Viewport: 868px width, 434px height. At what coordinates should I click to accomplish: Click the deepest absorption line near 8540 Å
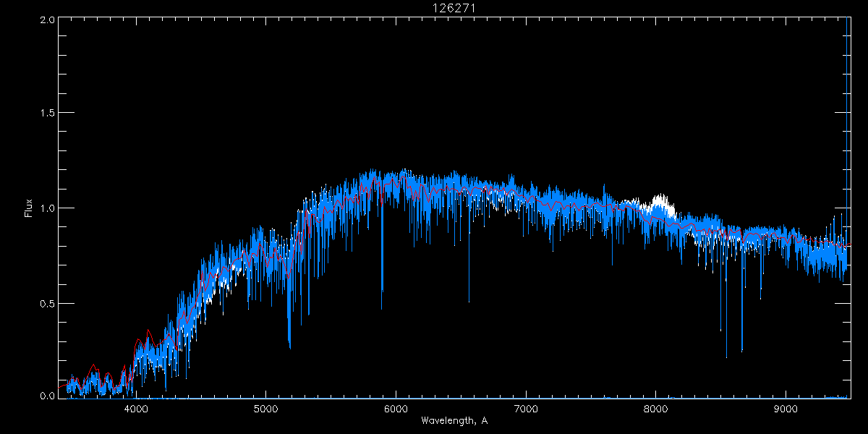pos(726,354)
